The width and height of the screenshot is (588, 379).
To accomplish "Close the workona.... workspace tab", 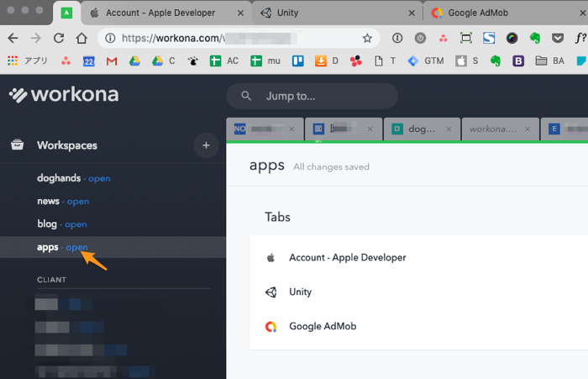I will tap(528, 129).
